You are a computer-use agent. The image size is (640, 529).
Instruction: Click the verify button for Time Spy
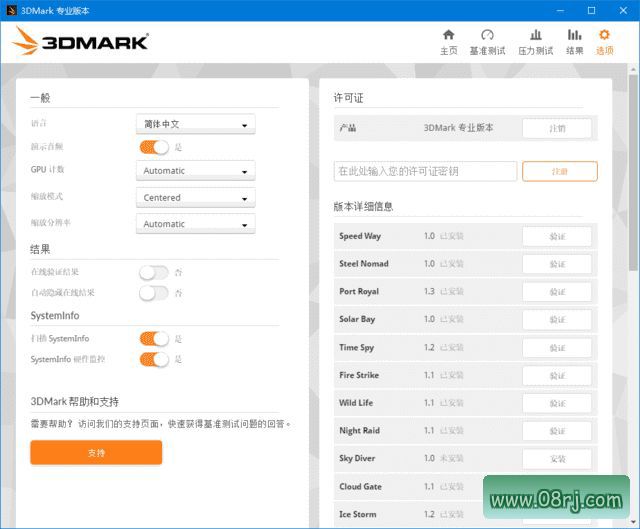tap(557, 348)
